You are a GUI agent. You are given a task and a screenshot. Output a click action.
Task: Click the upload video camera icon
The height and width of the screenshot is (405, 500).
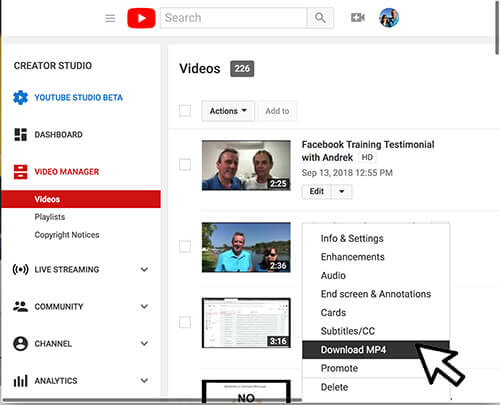tap(358, 18)
